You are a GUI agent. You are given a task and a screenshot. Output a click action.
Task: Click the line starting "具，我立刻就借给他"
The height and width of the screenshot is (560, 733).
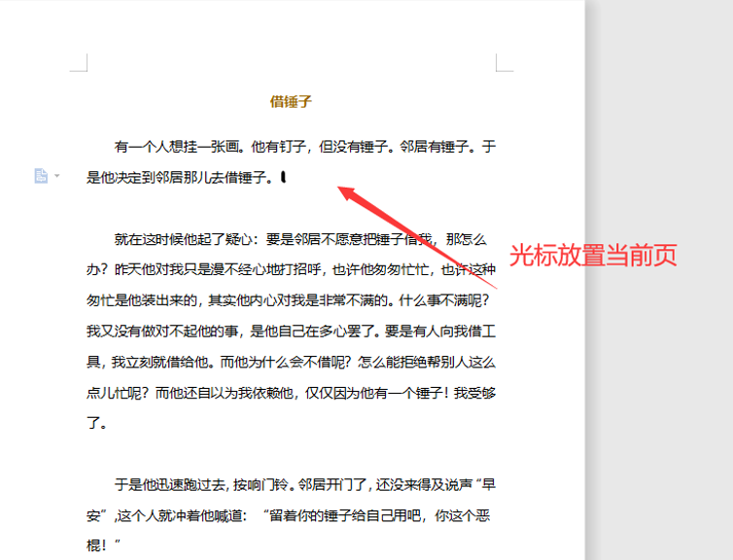coord(291,363)
